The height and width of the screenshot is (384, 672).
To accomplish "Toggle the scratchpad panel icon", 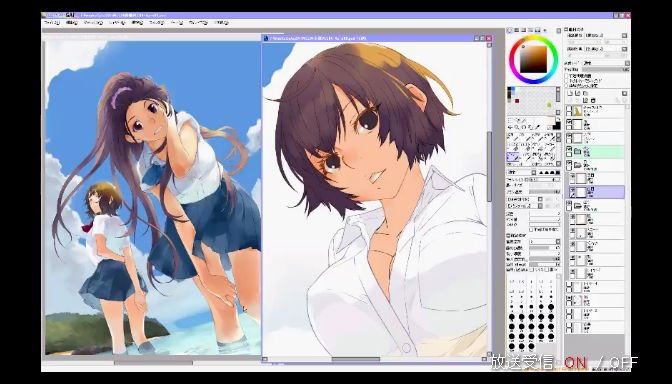I will click(545, 30).
